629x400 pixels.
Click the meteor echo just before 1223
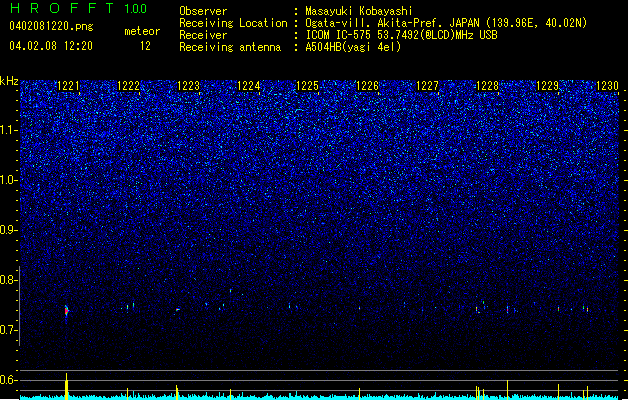pyautogui.click(x=177, y=310)
